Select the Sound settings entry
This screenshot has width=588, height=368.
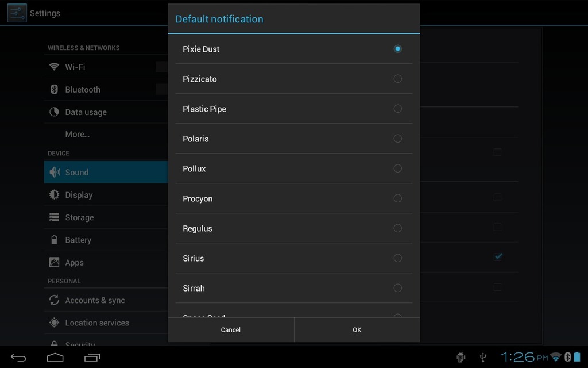click(106, 172)
